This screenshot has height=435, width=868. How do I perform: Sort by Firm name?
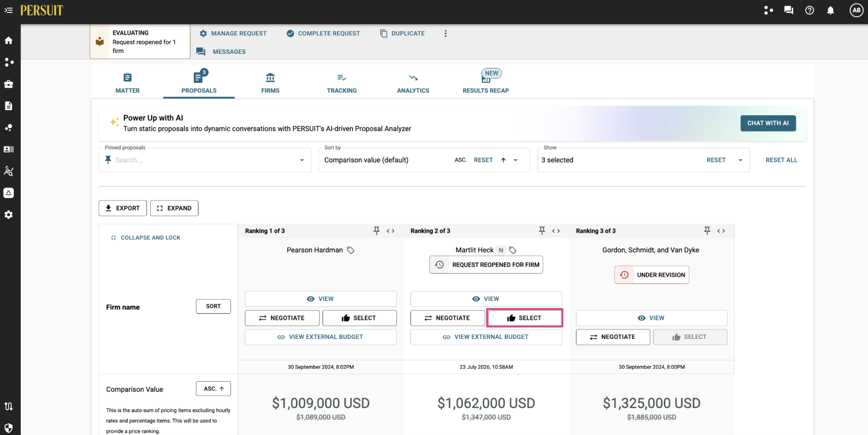213,306
